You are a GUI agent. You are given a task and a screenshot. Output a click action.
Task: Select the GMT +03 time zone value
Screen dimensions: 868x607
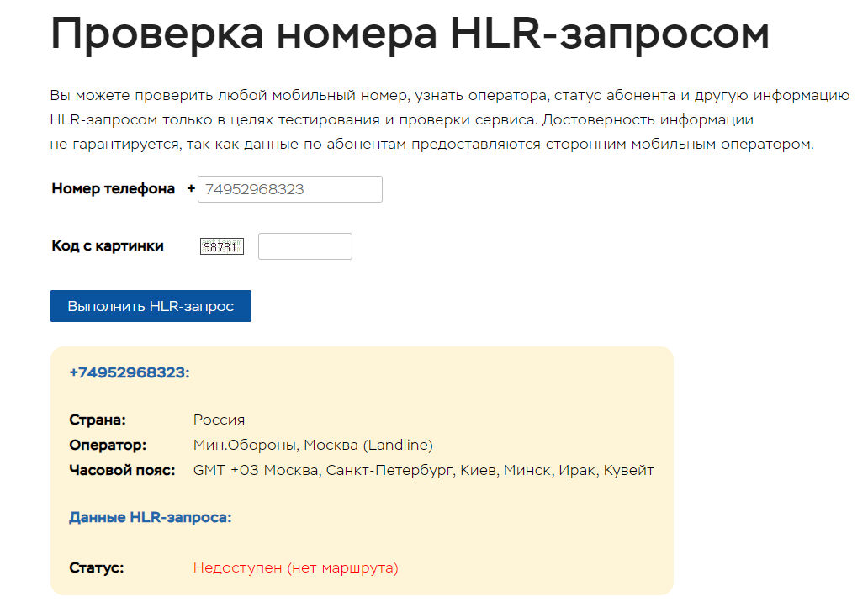(x=423, y=470)
